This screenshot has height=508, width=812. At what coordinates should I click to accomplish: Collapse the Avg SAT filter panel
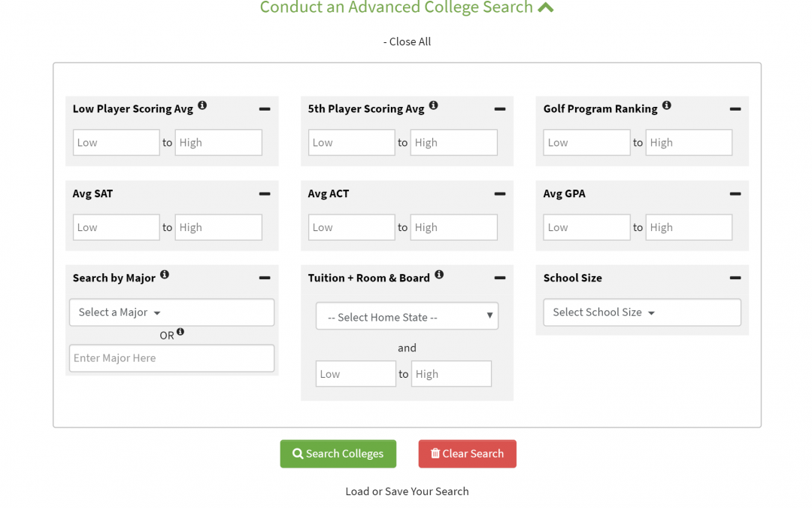265,193
